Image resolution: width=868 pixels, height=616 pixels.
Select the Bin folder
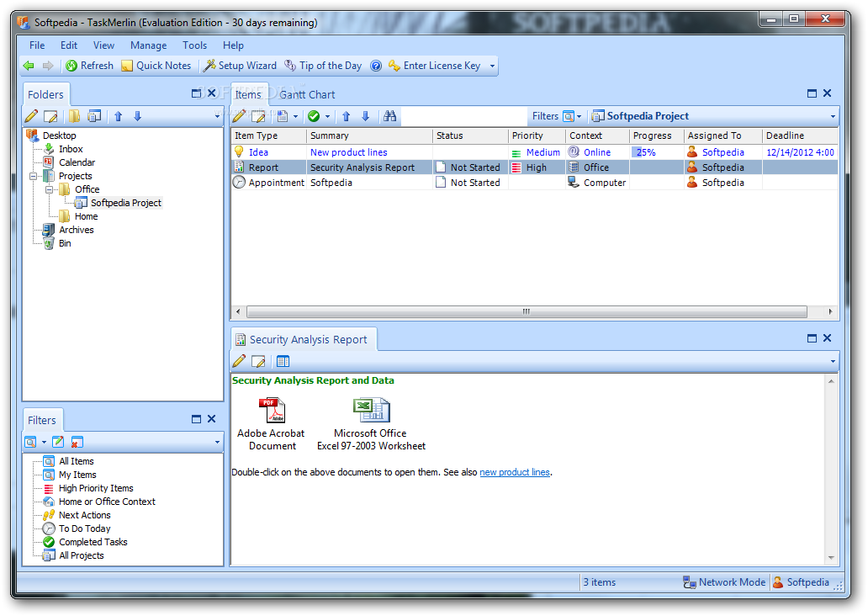coord(65,243)
